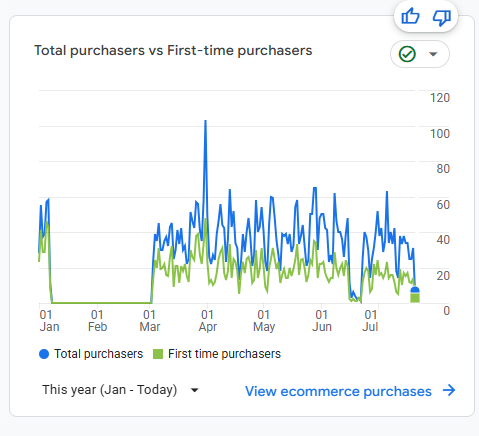Click the 'Total purchasers' blue legend item
The width and height of the screenshot is (479, 436).
(91, 354)
